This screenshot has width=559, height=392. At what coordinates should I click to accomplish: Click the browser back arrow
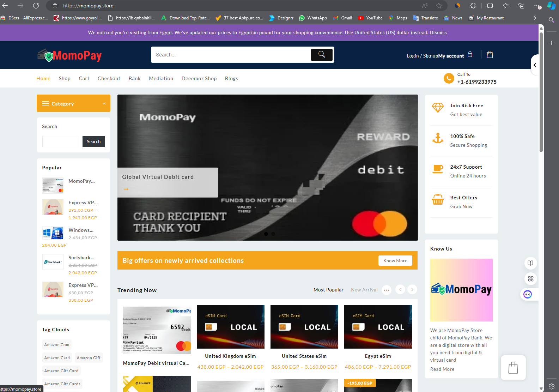click(5, 6)
